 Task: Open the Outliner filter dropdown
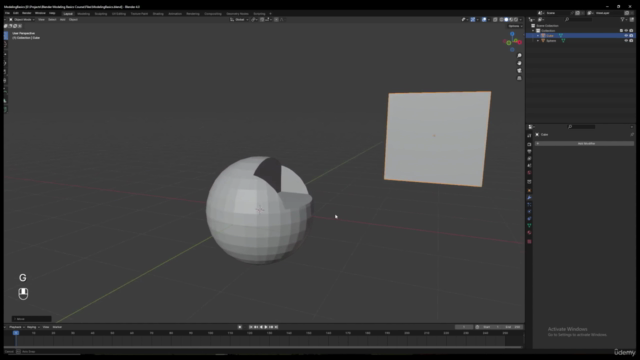click(x=623, y=19)
